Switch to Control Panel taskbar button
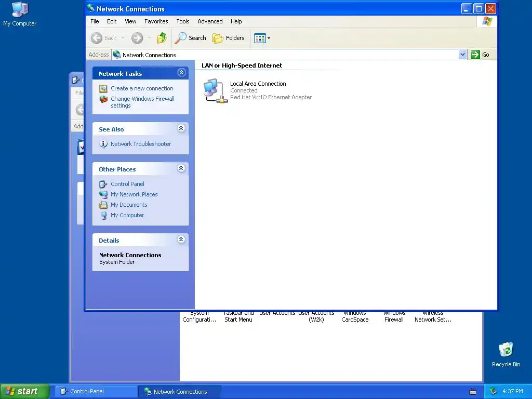The image size is (532, 399). click(96, 391)
